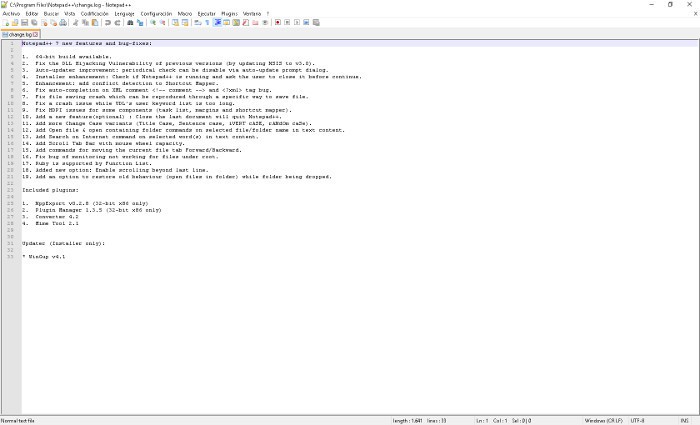Open the Archivo menu

pyautogui.click(x=12, y=14)
